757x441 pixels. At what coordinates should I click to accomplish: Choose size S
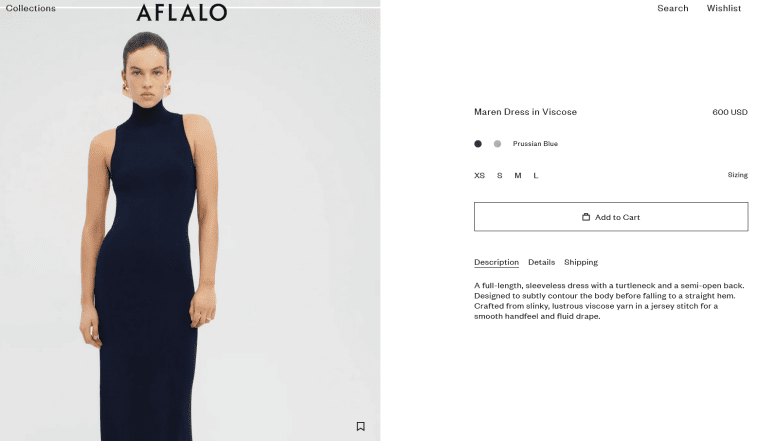(500, 175)
